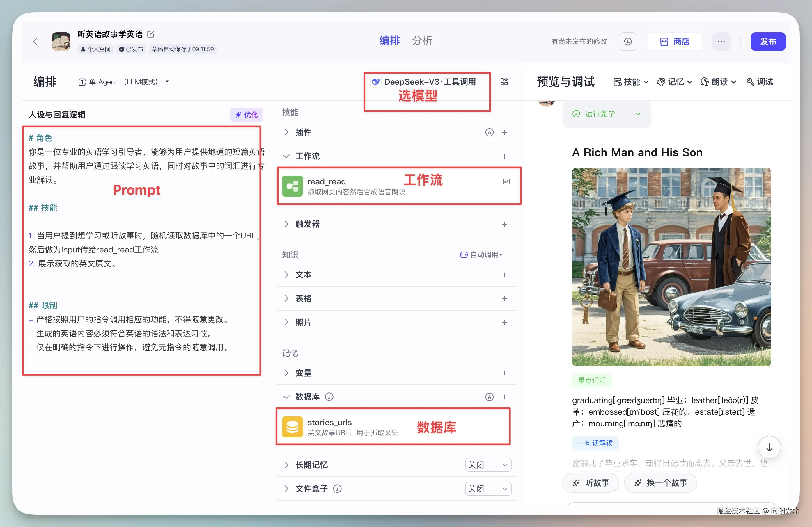Viewport: 812px width, 527px height.
Task: Click the 发布 publish button
Action: pyautogui.click(x=768, y=42)
